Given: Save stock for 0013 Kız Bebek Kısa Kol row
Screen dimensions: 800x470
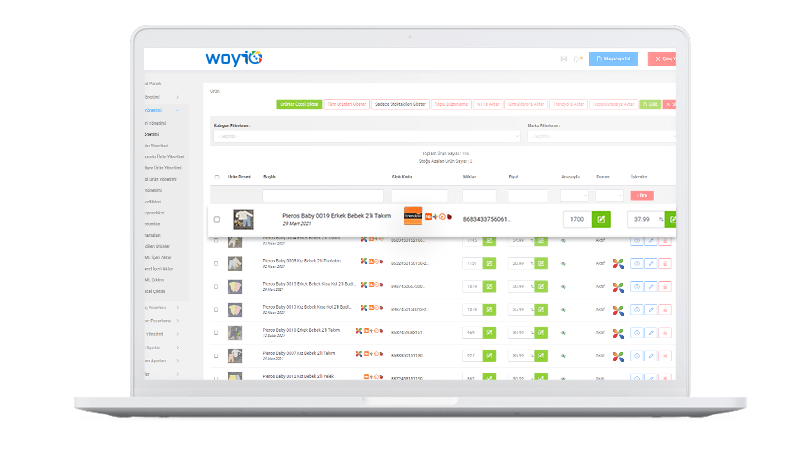Looking at the screenshot, I should click(x=489, y=310).
